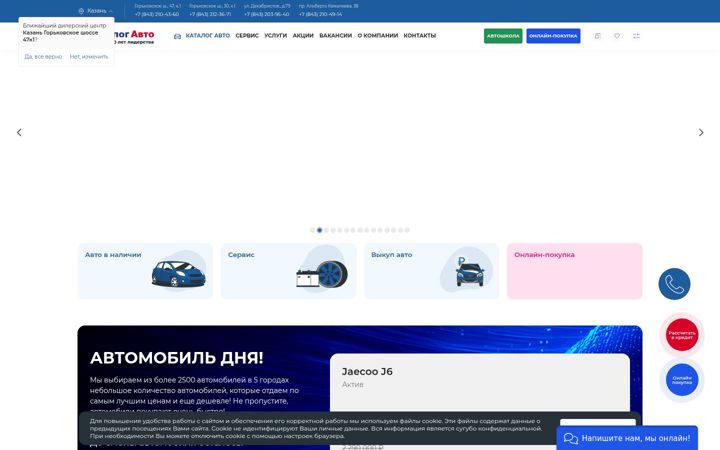Open the О КОМПАНИИ menu item
Image resolution: width=720 pixels, height=450 pixels.
(378, 35)
